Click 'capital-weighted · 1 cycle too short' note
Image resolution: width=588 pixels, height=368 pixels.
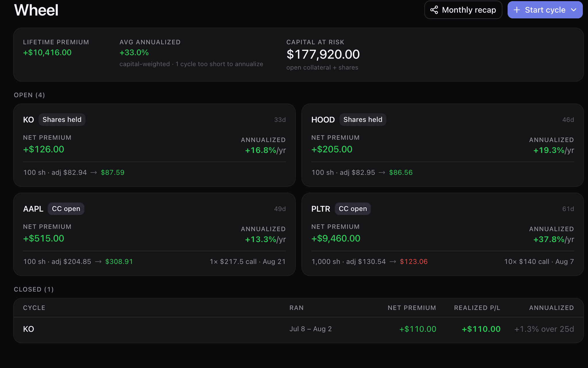coord(191,64)
